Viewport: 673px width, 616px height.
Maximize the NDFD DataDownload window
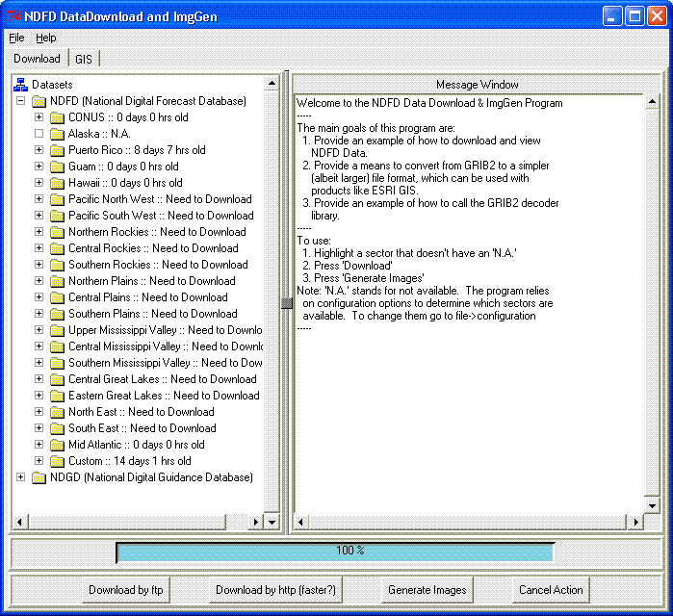(634, 16)
